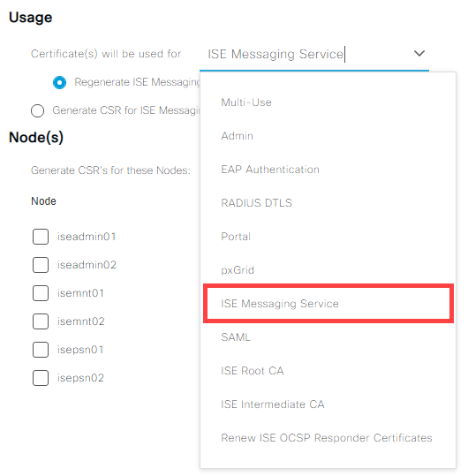Select pxGrid in the dropdown list

pos(328,270)
